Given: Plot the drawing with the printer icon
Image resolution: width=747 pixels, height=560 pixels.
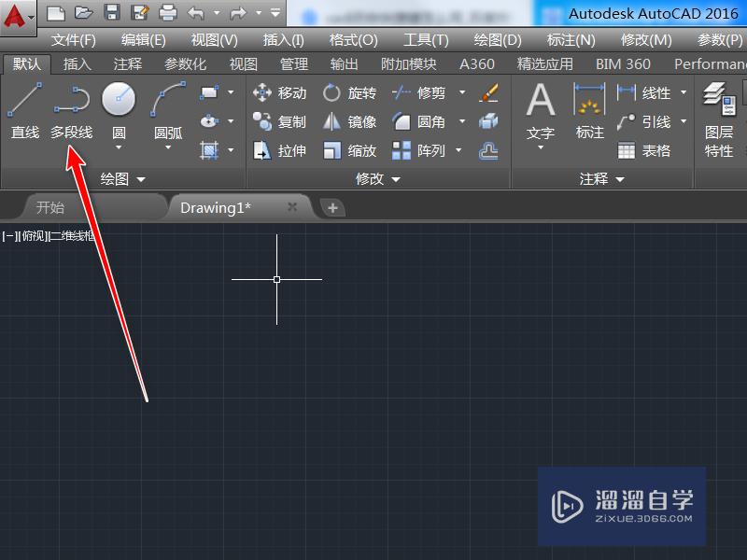Looking at the screenshot, I should 168,13.
